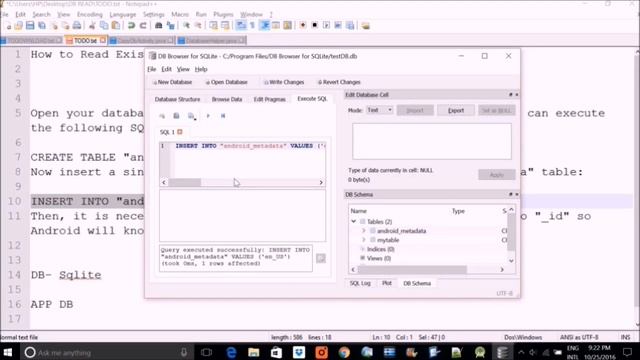This screenshot has height=360, width=640.
Task: Run the query with the Execute SQL play icon
Action: [208, 116]
